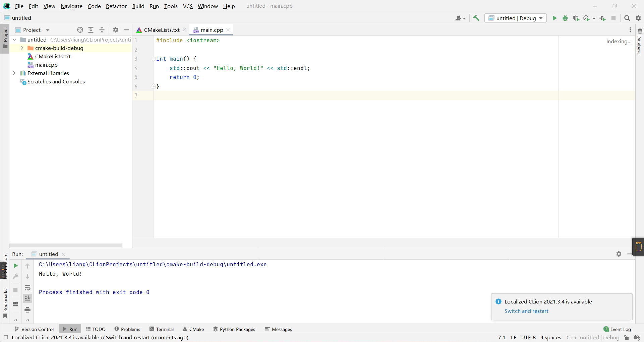Click Switch and restart link

pyautogui.click(x=526, y=311)
